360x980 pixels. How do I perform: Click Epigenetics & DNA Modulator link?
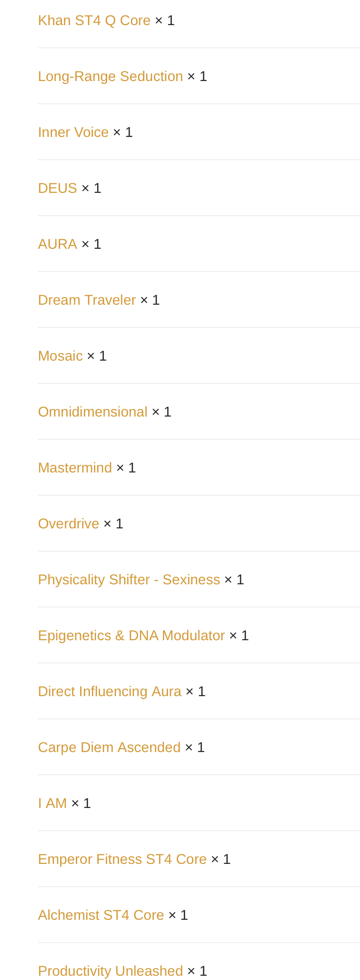(x=131, y=635)
